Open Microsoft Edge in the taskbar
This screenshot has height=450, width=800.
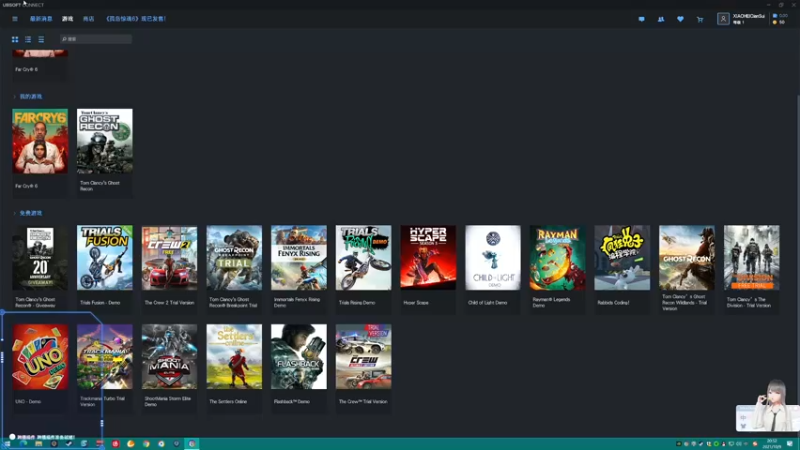(23, 444)
